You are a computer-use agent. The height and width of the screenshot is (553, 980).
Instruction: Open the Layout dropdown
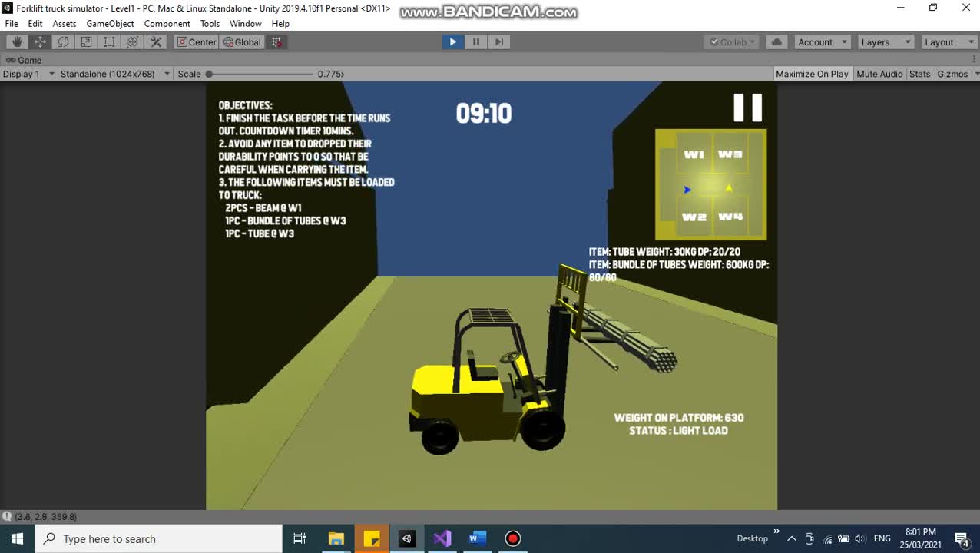949,41
